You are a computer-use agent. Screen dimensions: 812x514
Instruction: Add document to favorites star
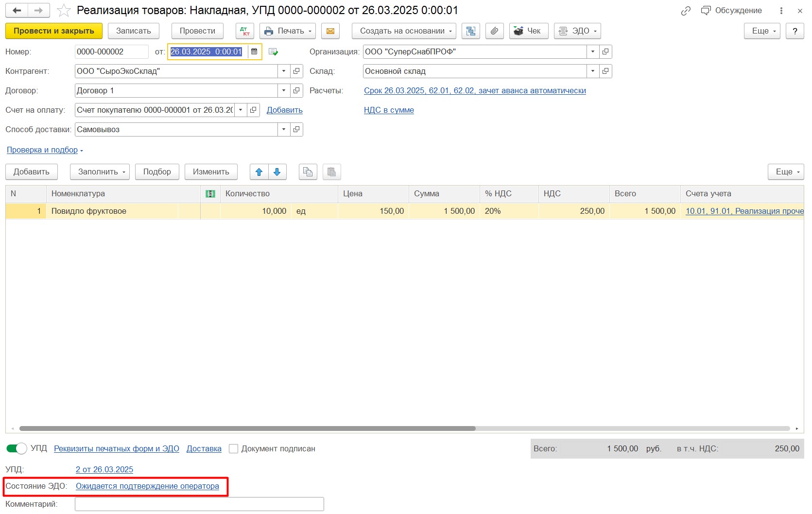64,10
